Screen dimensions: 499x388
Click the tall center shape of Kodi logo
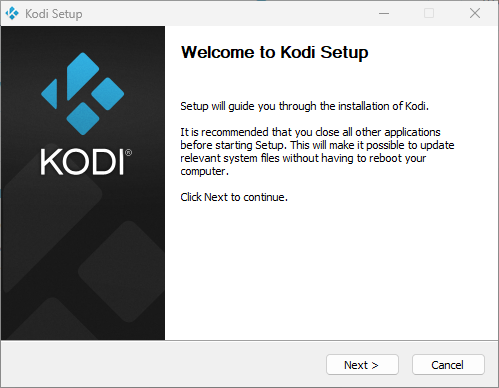coord(83,76)
